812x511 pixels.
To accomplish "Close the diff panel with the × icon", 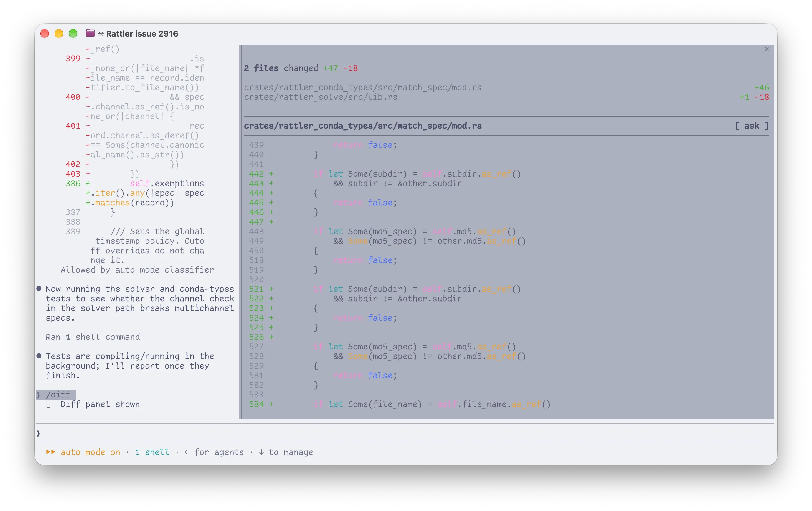I will 766,49.
